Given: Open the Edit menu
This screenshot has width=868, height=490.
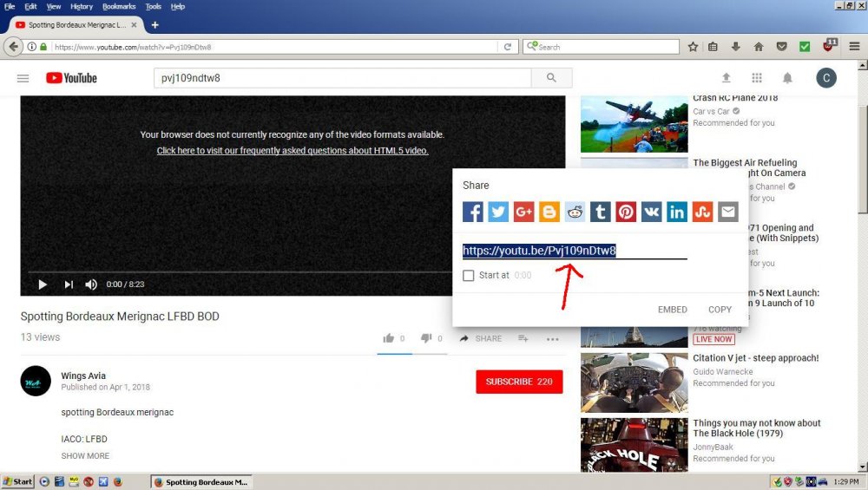Looking at the screenshot, I should (30, 7).
